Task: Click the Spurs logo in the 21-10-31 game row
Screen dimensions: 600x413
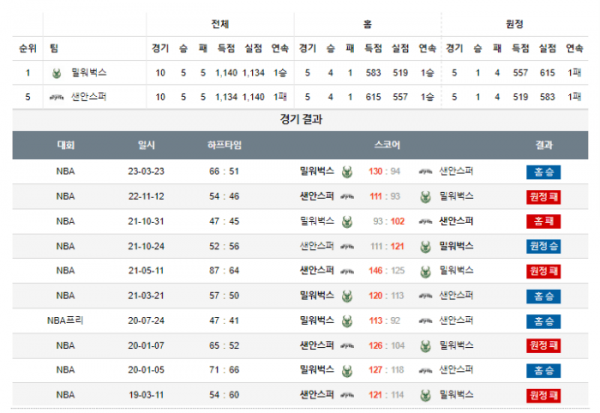Action: [x=426, y=222]
